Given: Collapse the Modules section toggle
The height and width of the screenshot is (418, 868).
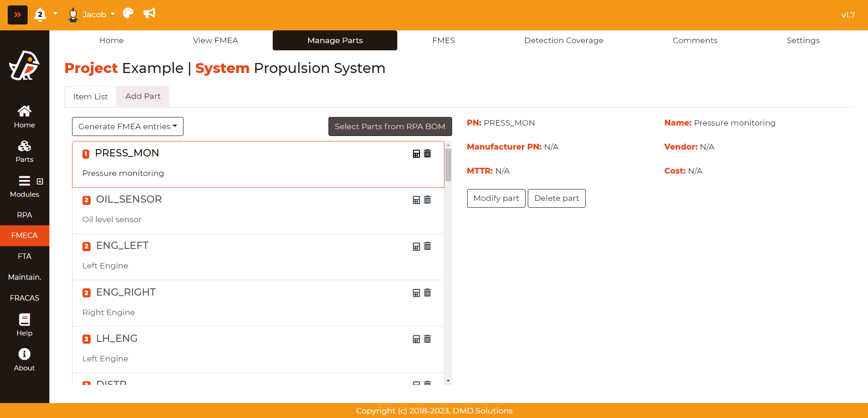Looking at the screenshot, I should pos(40,181).
